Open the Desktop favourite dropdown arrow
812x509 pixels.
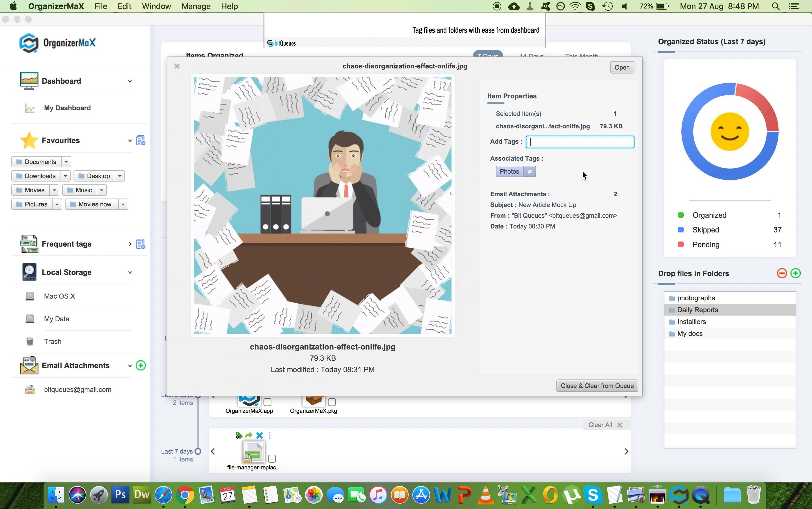120,176
